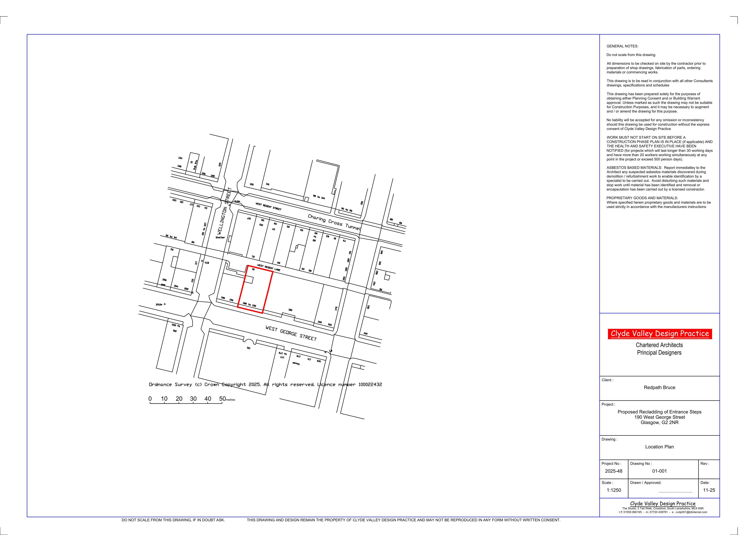
Task: Click the 'Client :' field label
Action: pyautogui.click(x=607, y=380)
